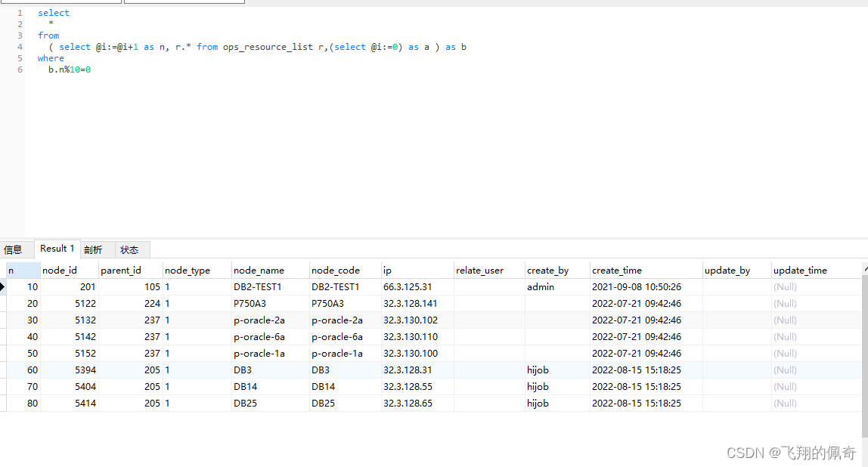Click the vertical scrollbar track of results
The width and height of the screenshot is (868, 467).
coord(864,355)
